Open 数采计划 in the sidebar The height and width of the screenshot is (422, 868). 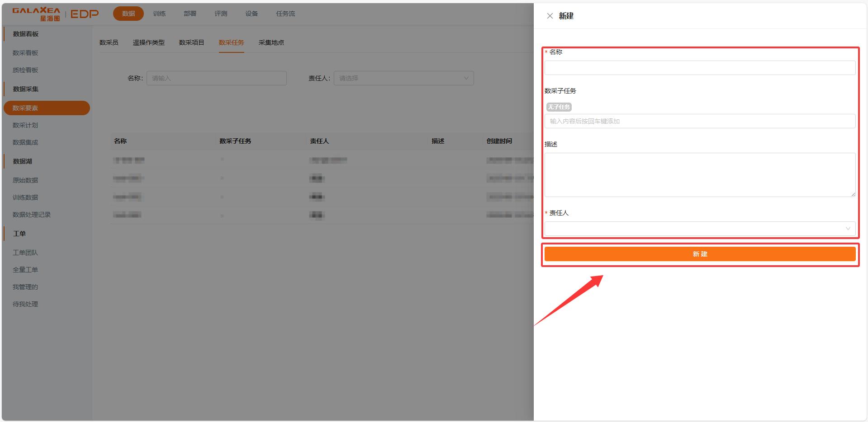[25, 125]
